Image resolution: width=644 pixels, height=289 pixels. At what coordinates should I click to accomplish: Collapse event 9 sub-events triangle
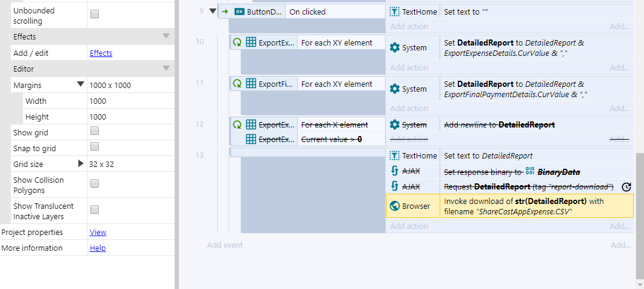click(212, 12)
